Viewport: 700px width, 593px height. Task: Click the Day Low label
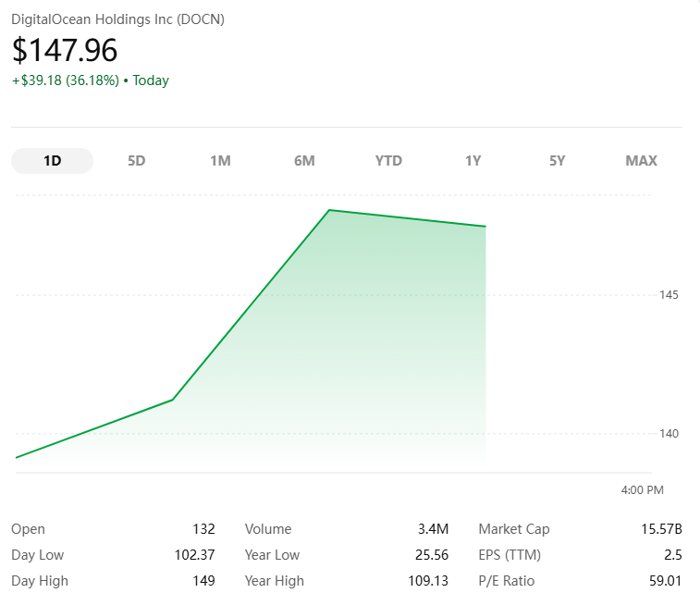pyautogui.click(x=38, y=555)
